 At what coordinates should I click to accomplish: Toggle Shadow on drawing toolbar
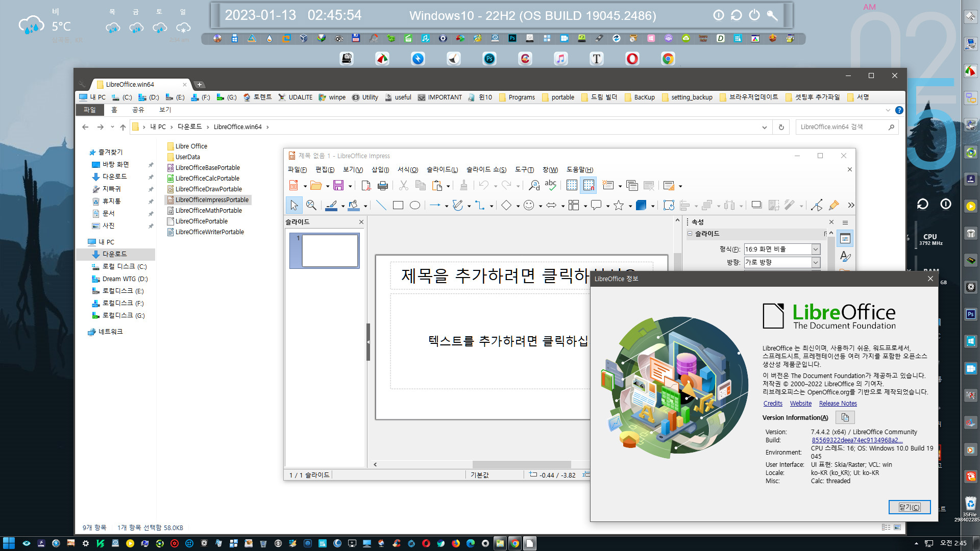pos(756,205)
